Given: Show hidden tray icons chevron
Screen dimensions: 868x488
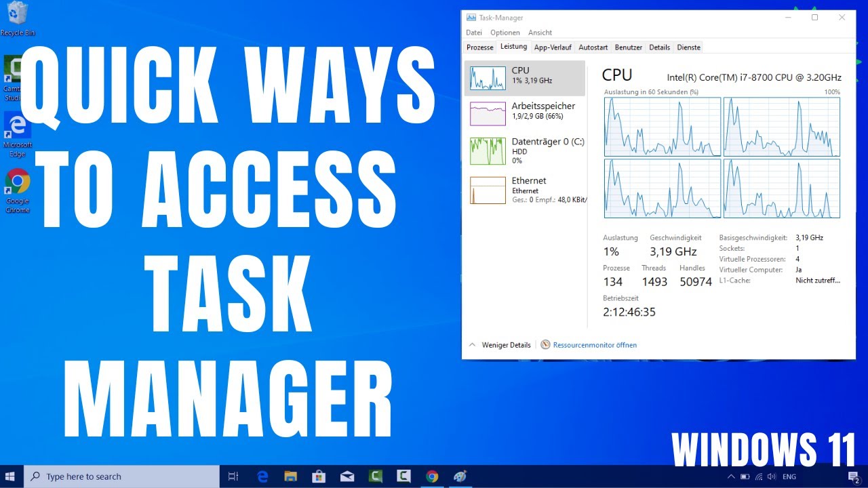Looking at the screenshot, I should [x=730, y=477].
